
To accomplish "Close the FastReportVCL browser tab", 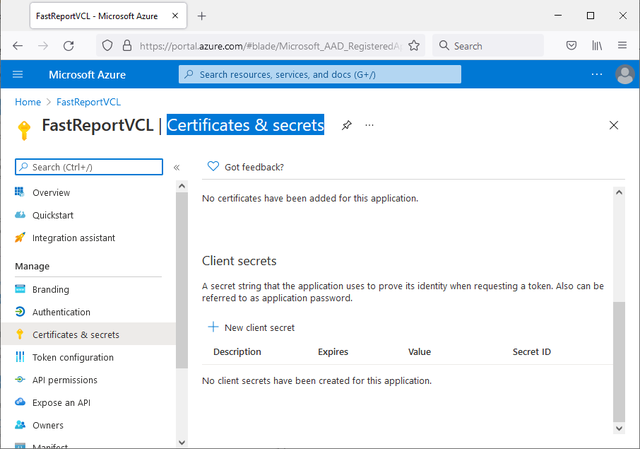I will click(175, 16).
